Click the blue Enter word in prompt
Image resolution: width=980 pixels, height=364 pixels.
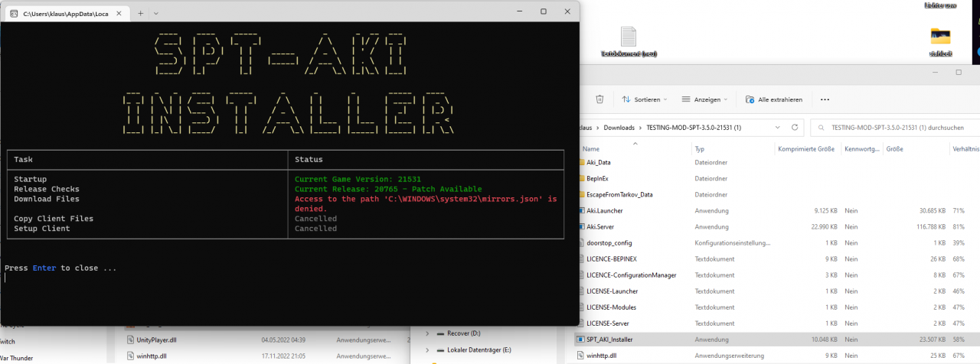pyautogui.click(x=44, y=268)
